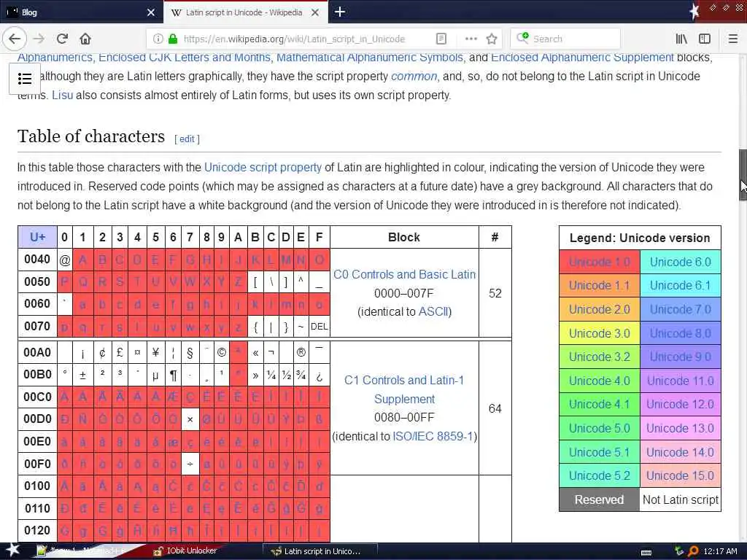747x560 pixels.
Task: Click the Not Latin script legend cell
Action: coord(680,499)
